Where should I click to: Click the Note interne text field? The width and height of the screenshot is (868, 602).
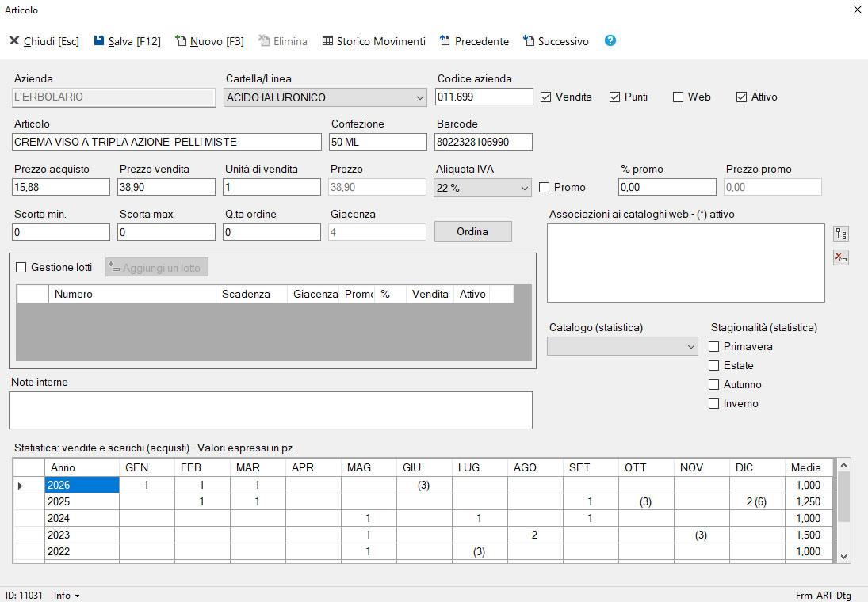(270, 410)
